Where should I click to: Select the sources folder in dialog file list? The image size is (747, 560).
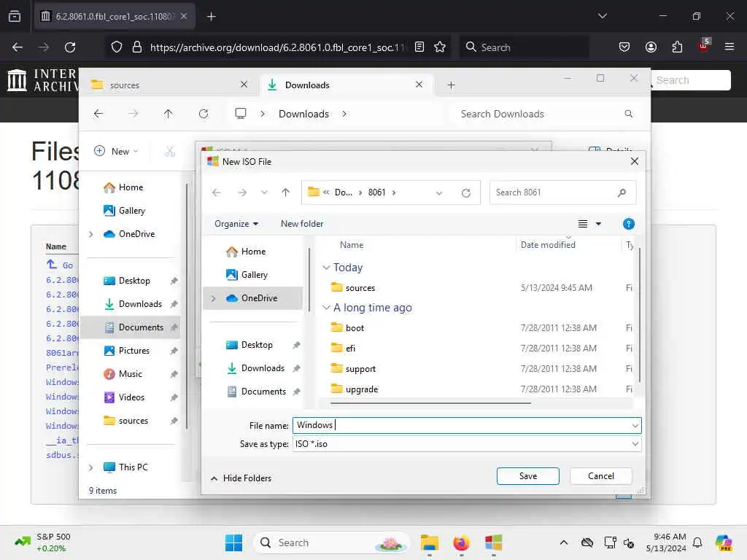360,287
